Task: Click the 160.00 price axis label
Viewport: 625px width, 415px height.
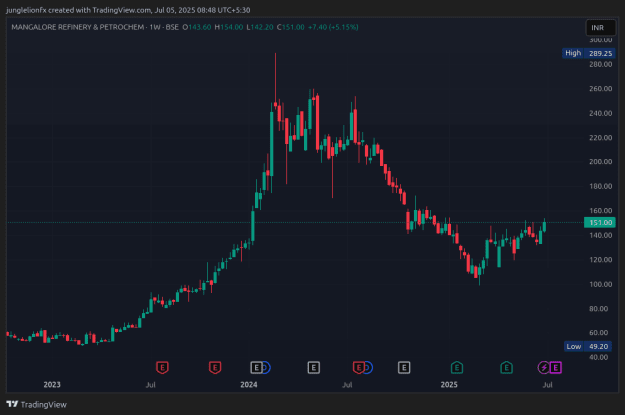Action: click(x=600, y=210)
